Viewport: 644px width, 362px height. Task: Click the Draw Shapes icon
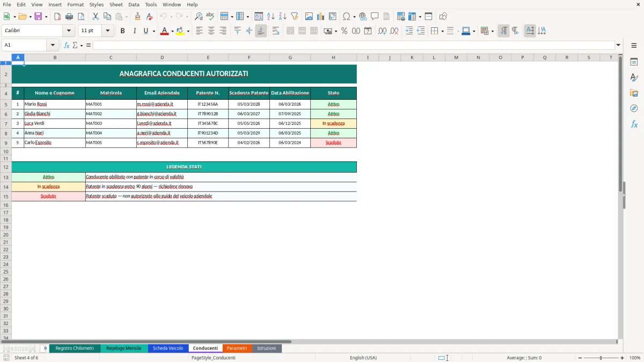[443, 17]
